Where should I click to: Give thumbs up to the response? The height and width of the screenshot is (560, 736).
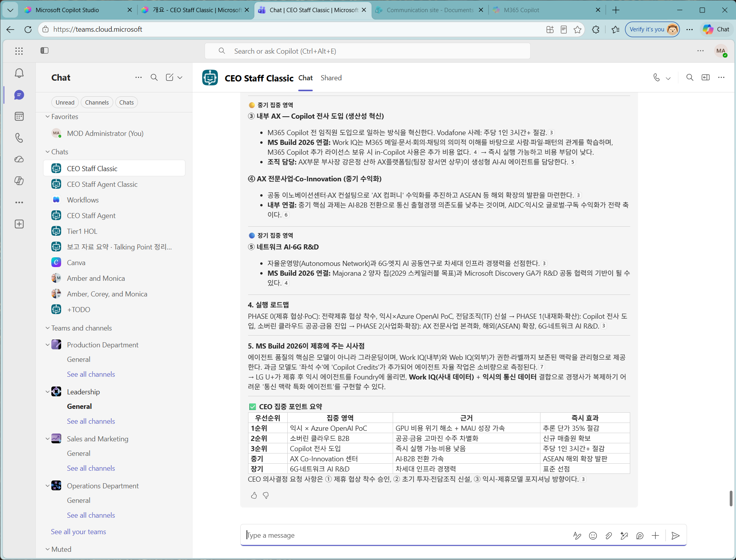tap(254, 495)
